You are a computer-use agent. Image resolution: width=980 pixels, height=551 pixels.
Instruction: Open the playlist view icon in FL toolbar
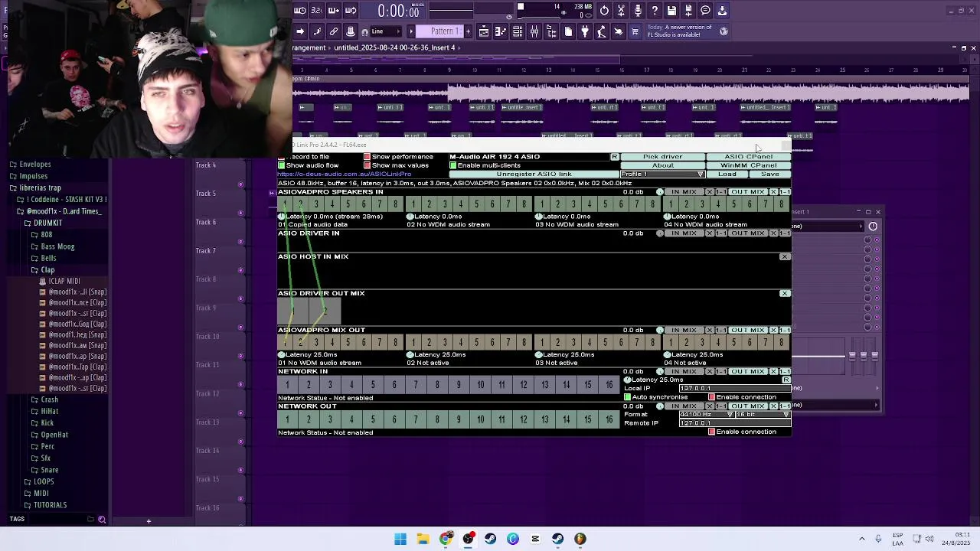click(483, 31)
